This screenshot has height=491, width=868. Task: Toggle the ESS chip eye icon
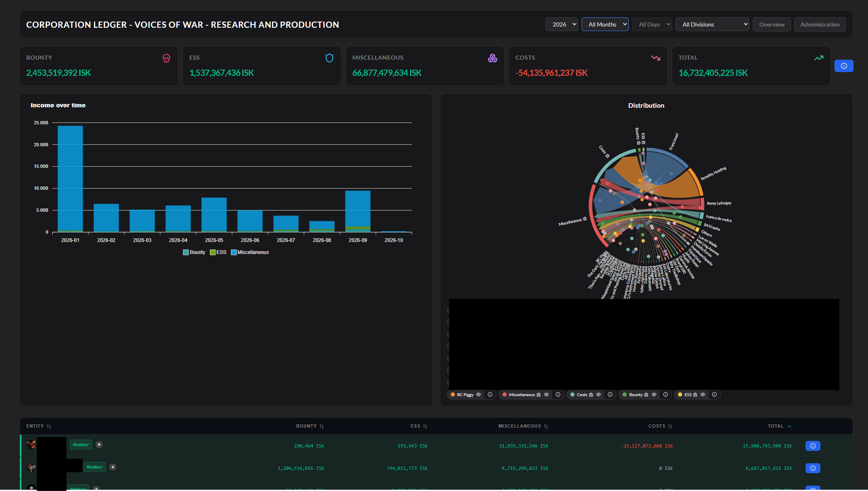pyautogui.click(x=703, y=394)
